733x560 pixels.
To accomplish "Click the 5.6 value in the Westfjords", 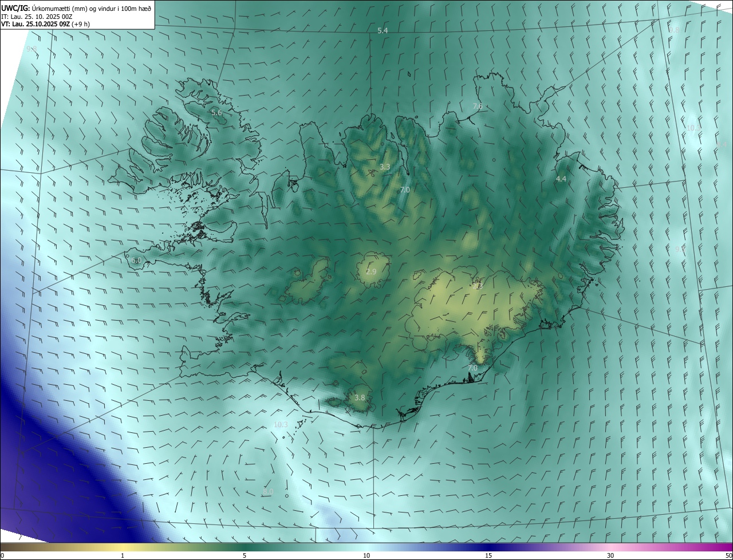I will coord(216,113).
